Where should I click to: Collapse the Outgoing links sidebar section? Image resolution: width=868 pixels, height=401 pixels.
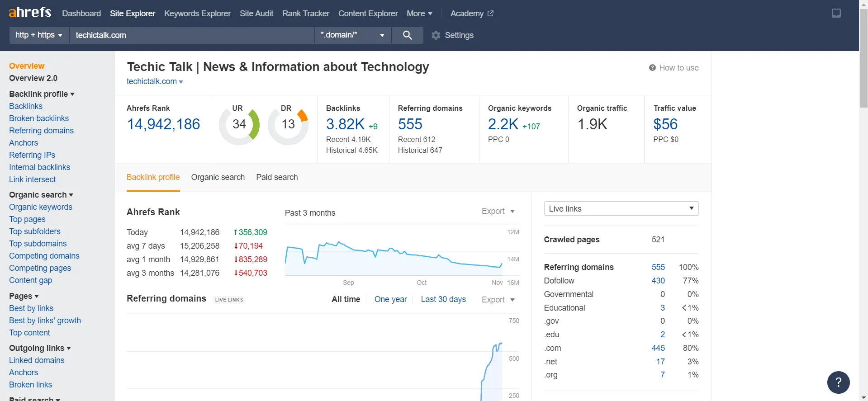(40, 348)
